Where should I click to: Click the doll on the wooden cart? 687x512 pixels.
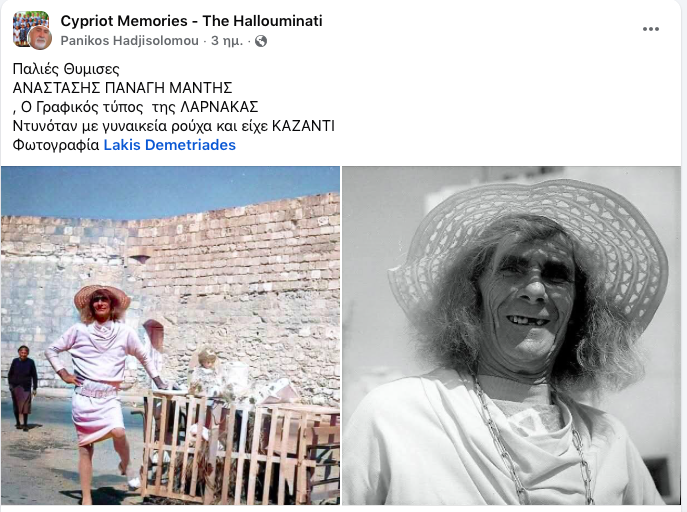[x=205, y=370]
